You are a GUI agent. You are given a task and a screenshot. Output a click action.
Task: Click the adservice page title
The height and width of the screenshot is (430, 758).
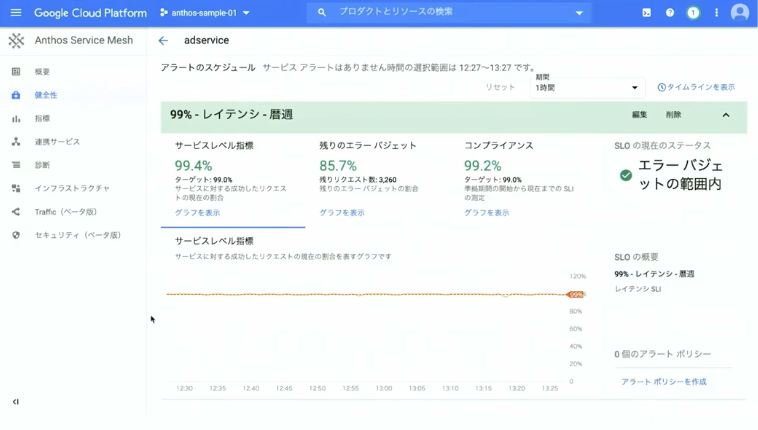pyautogui.click(x=206, y=41)
